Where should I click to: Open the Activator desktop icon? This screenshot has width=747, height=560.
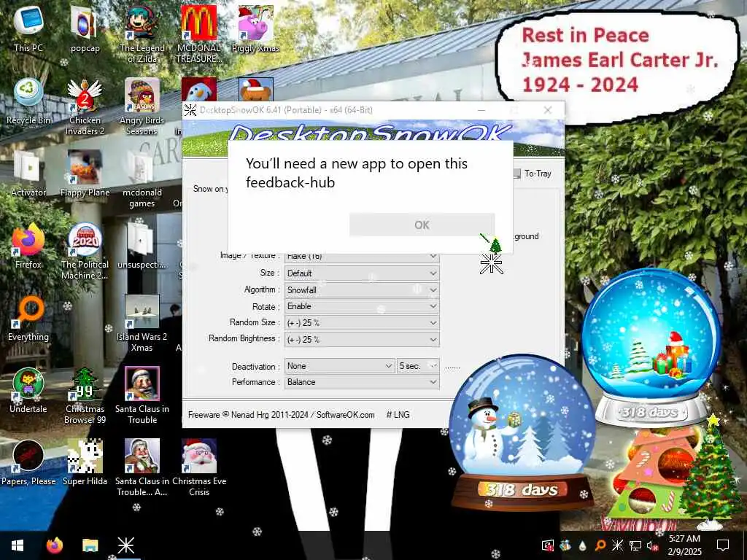[28, 174]
